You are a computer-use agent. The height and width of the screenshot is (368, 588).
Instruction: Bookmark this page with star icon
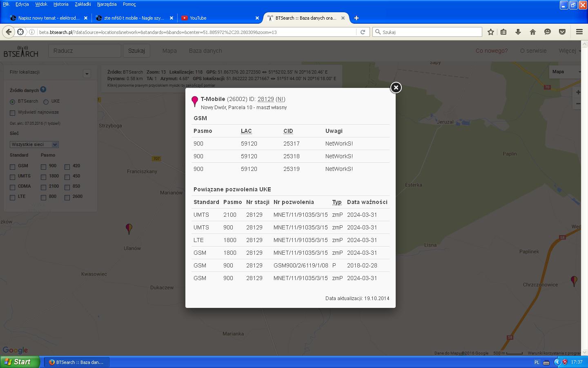tap(491, 32)
